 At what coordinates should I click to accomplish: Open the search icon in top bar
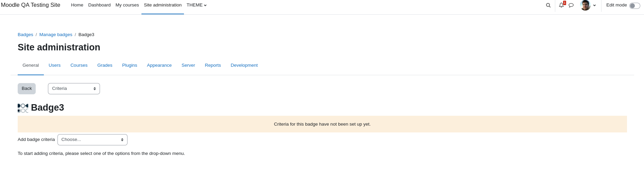point(548,5)
